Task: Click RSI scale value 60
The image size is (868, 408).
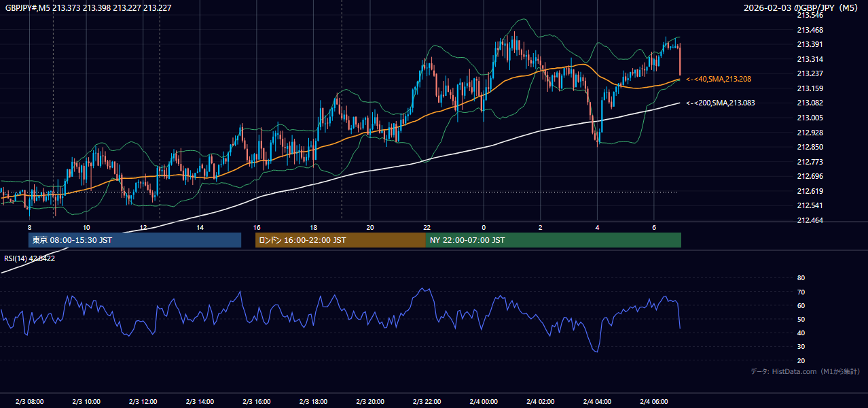Action: 801,305
